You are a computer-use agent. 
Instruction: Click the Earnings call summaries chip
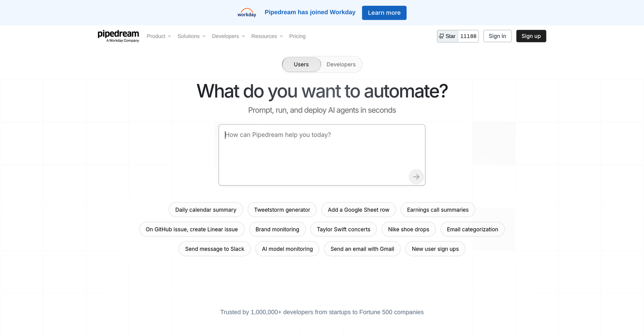pos(438,210)
